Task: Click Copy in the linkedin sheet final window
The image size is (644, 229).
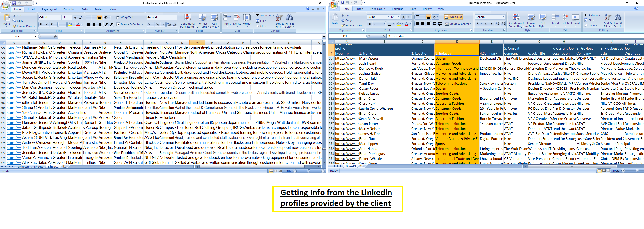Action: (x=347, y=20)
